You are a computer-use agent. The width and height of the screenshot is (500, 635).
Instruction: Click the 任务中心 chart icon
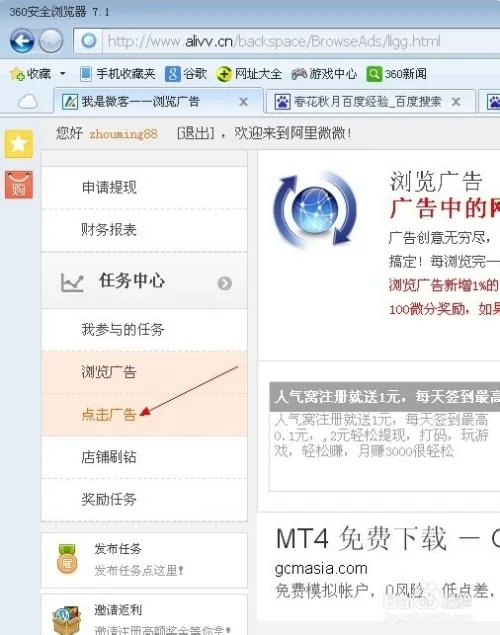pyautogui.click(x=72, y=282)
